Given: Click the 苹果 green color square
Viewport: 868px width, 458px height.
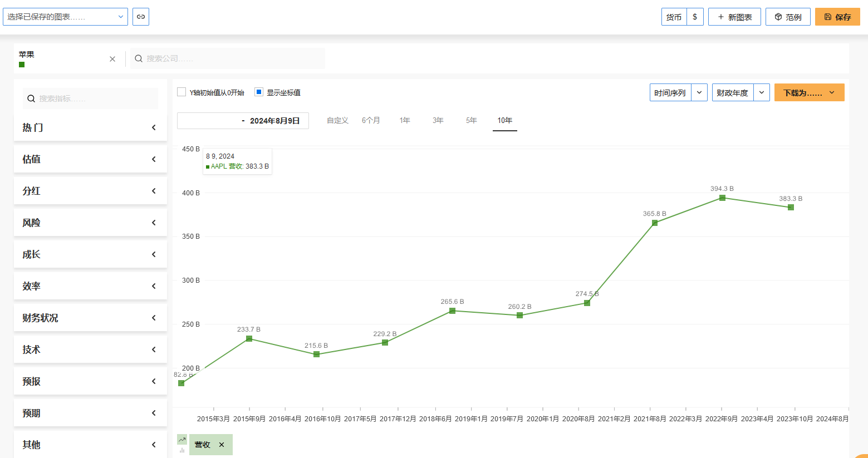Looking at the screenshot, I should click(x=22, y=65).
